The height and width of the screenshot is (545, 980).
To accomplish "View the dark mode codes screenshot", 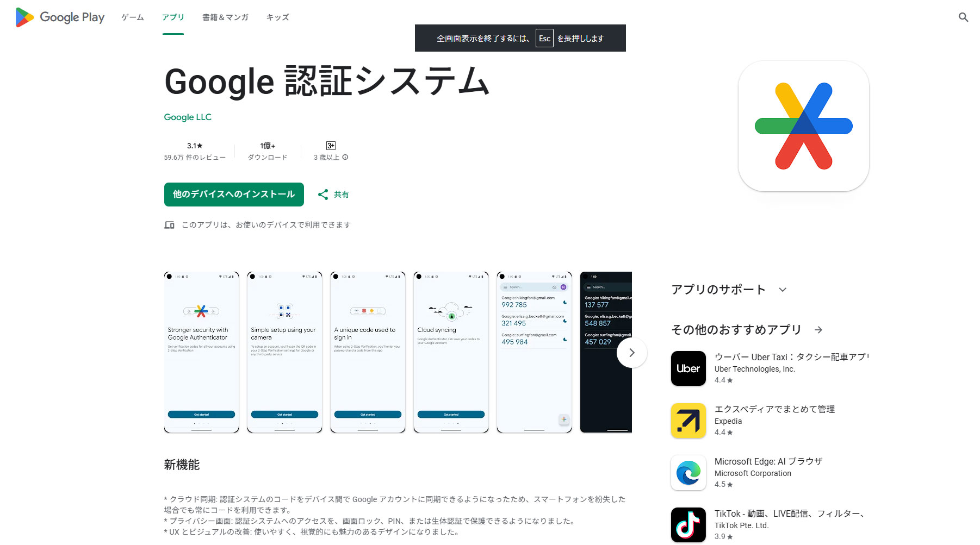I will point(606,352).
